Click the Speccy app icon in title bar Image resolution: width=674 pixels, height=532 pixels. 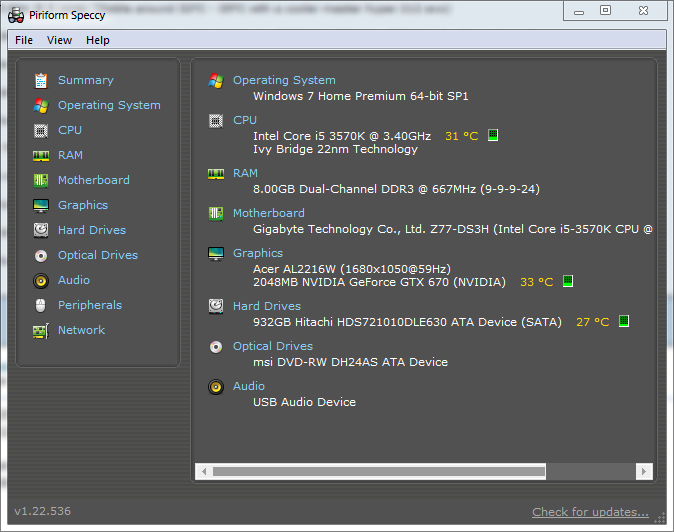click(x=16, y=15)
